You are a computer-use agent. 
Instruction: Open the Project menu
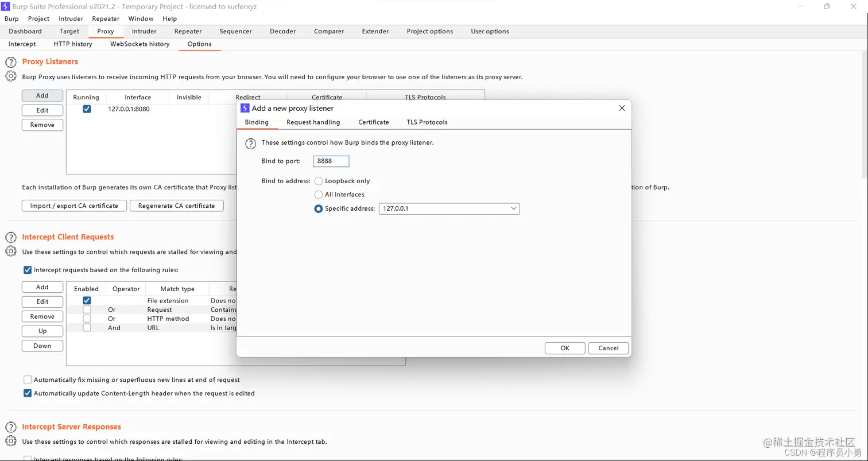tap(38, 18)
